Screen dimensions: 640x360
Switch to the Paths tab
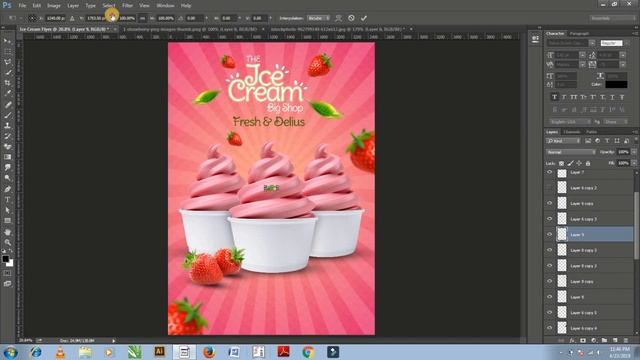coord(591,132)
